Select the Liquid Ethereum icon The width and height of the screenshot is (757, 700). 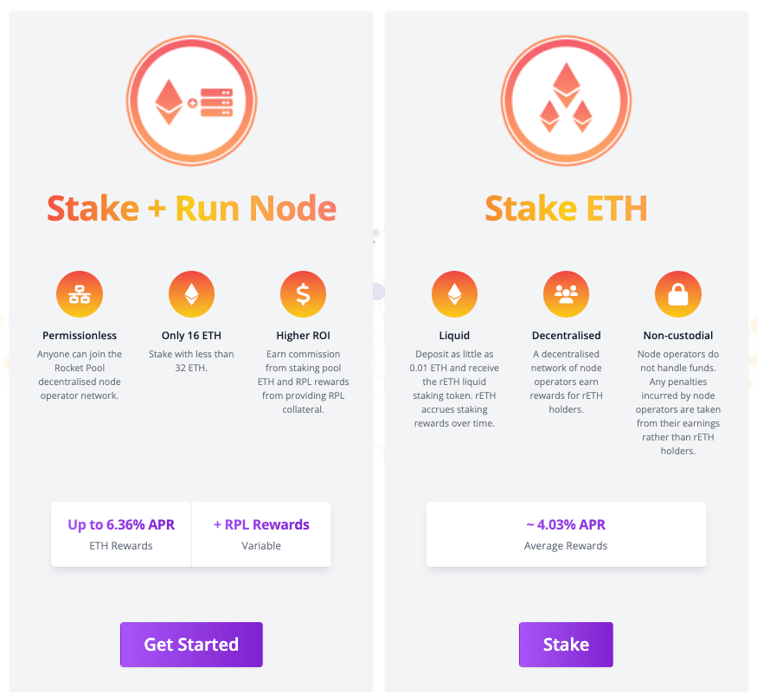[x=454, y=294]
